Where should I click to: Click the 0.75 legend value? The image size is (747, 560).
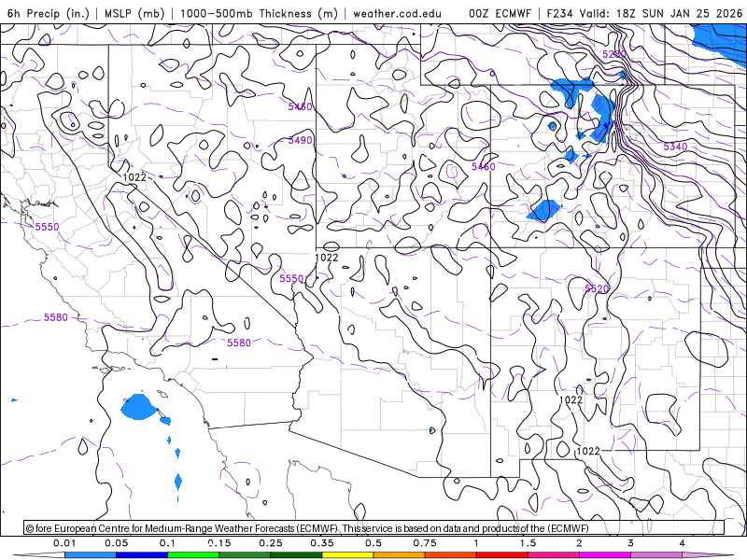425,543
